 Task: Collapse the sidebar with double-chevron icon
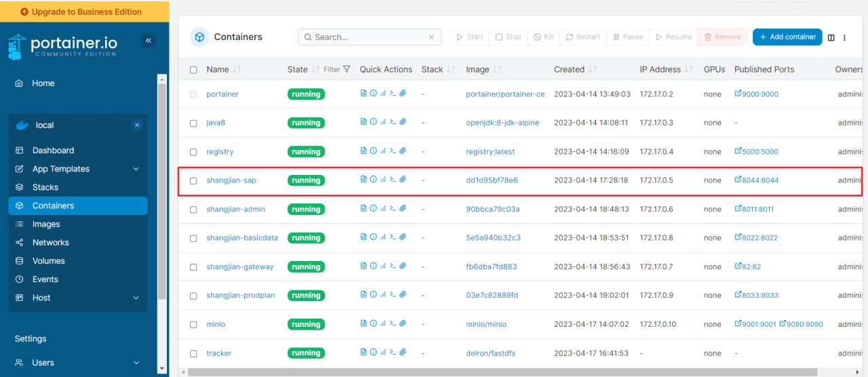[149, 41]
